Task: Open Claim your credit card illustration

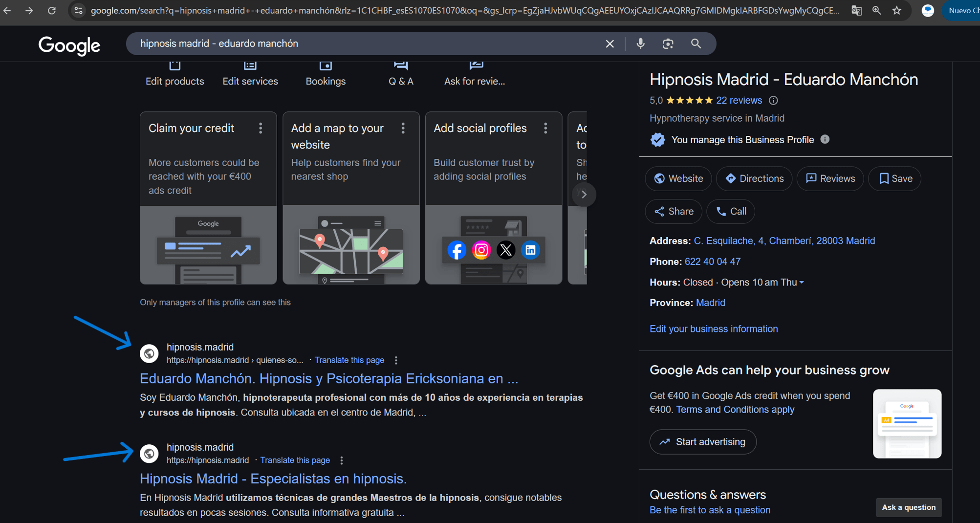Action: pyautogui.click(x=208, y=245)
